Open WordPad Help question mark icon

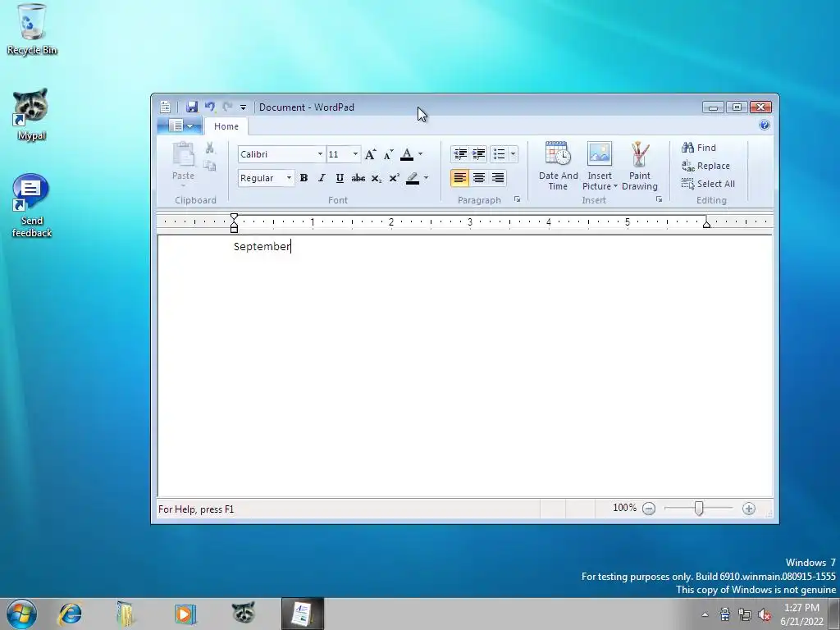click(x=765, y=126)
